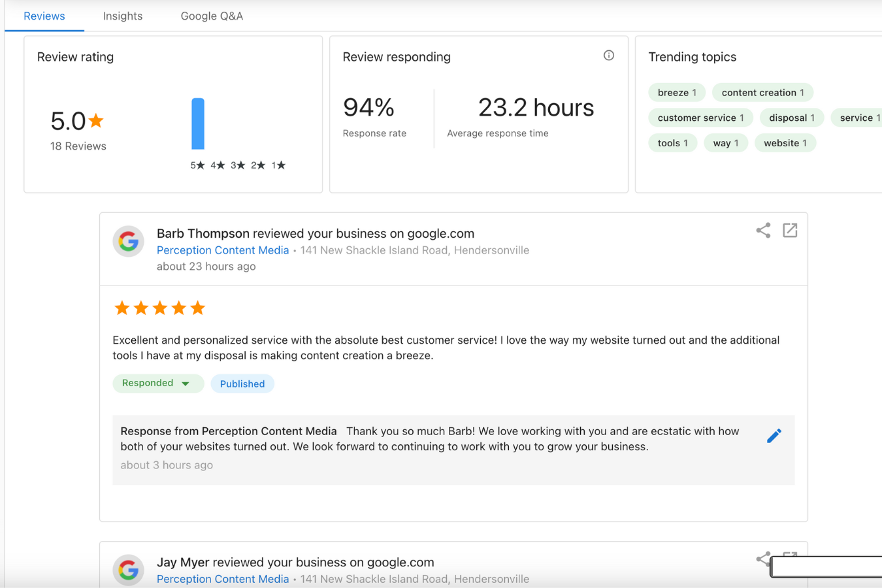Switch to the Insights tab
The image size is (882, 588).
(x=122, y=16)
